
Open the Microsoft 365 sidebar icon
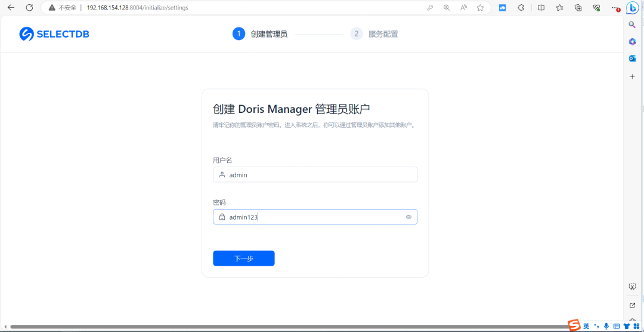pos(633,42)
